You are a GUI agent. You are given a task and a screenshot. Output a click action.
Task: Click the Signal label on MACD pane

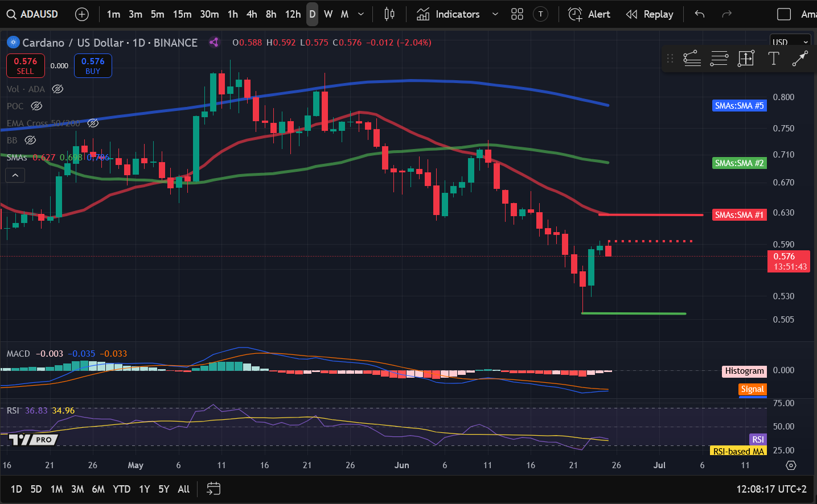753,389
